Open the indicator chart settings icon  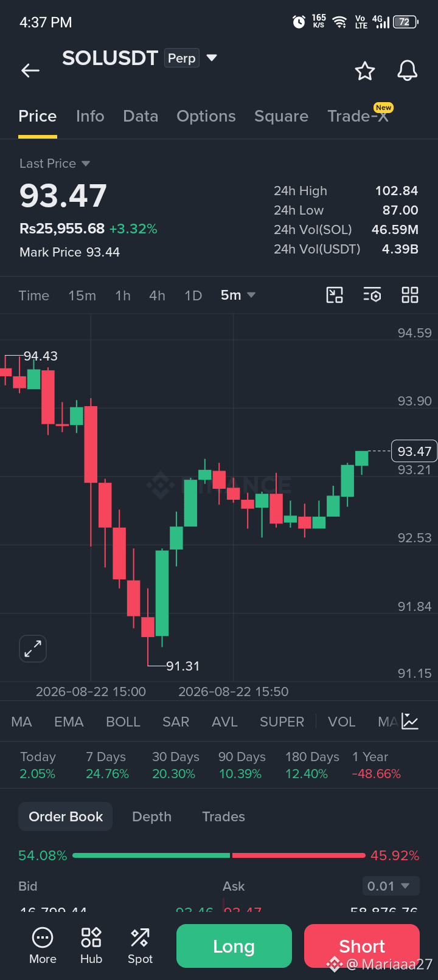click(410, 722)
